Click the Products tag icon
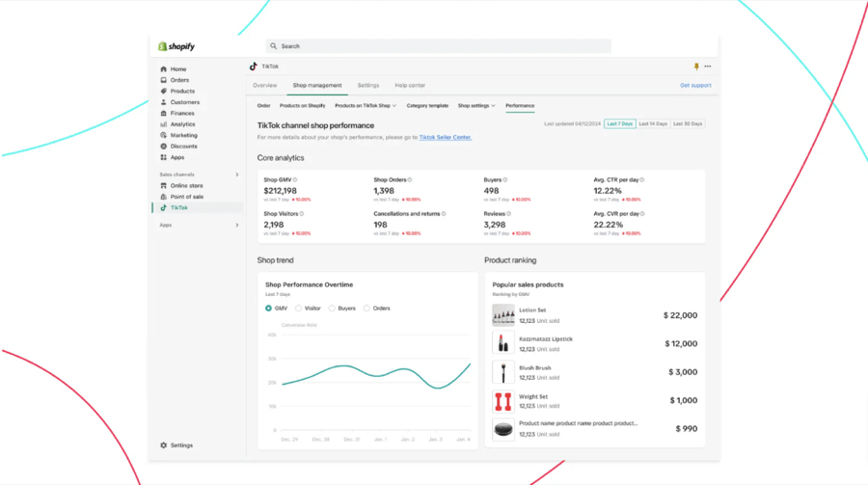Screen dimensions: 868x485 [x=164, y=92]
